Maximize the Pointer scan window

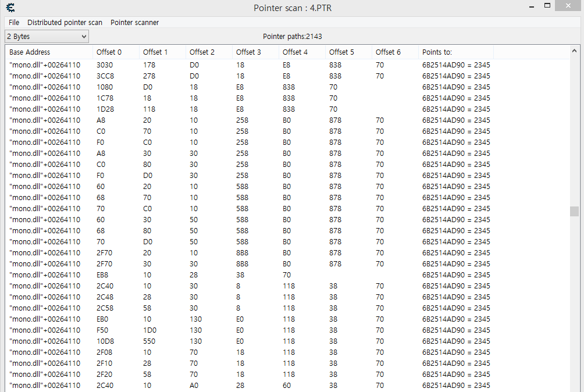547,7
